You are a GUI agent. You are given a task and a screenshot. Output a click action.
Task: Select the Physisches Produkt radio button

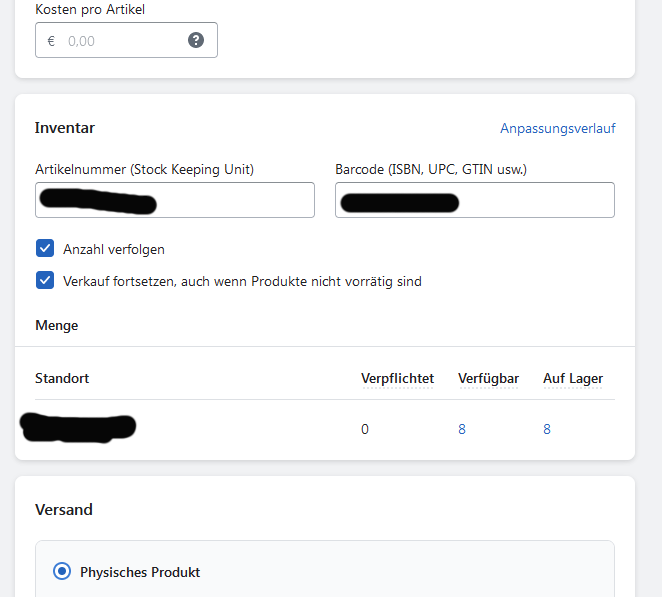(62, 572)
